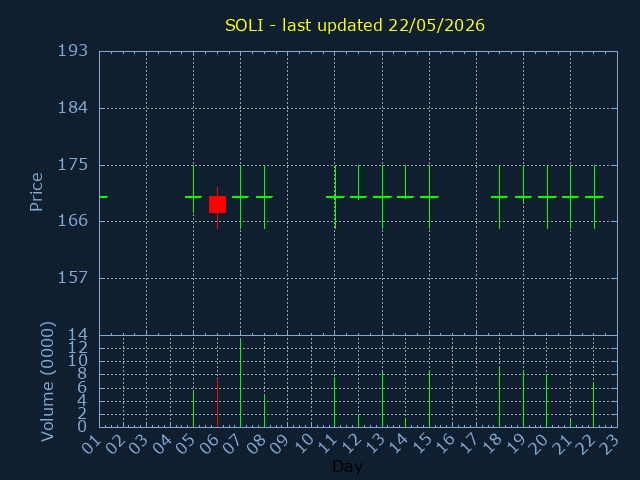
Task: Click the green volume bar on day 22
Action: pos(593,404)
